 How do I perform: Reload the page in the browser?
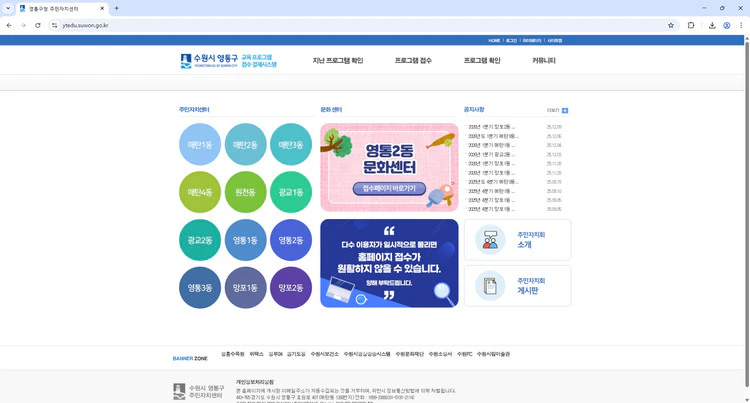point(38,25)
